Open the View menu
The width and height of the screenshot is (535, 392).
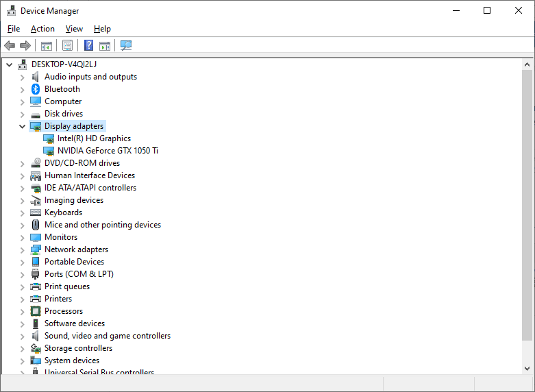(x=74, y=29)
